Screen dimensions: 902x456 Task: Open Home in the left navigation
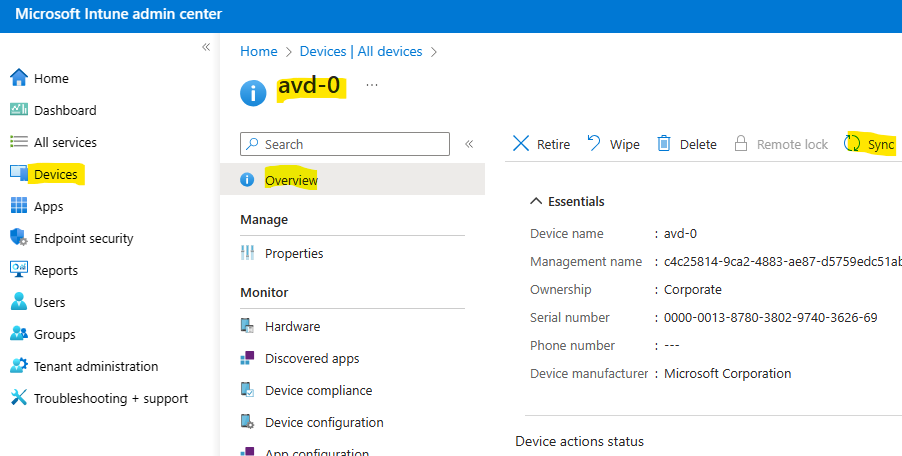tap(51, 78)
